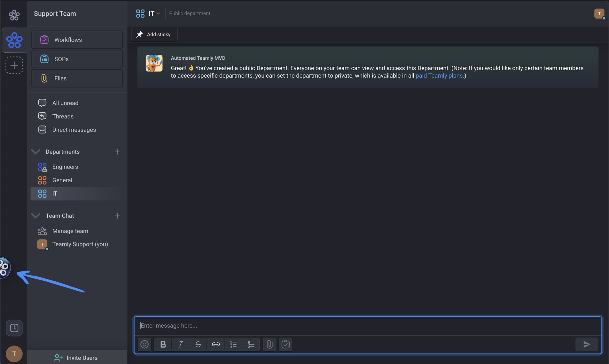This screenshot has width=609, height=364.
Task: Click the Teamly logo at top left
Action: click(x=14, y=15)
